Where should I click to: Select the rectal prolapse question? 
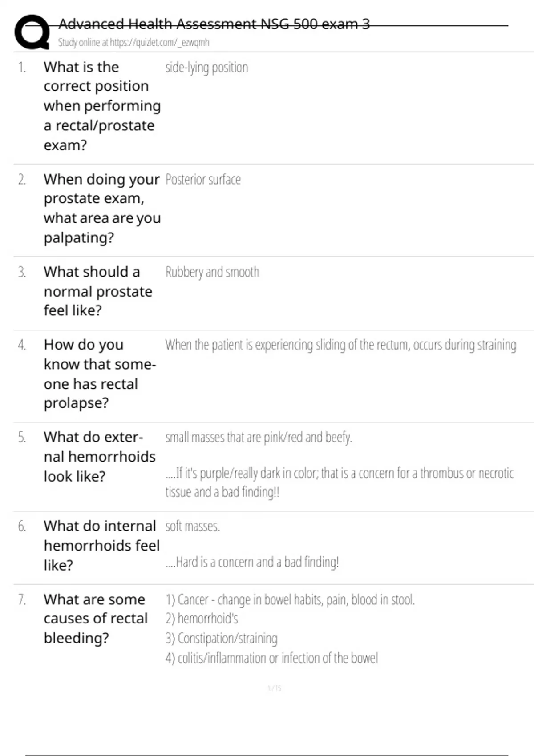coord(100,374)
